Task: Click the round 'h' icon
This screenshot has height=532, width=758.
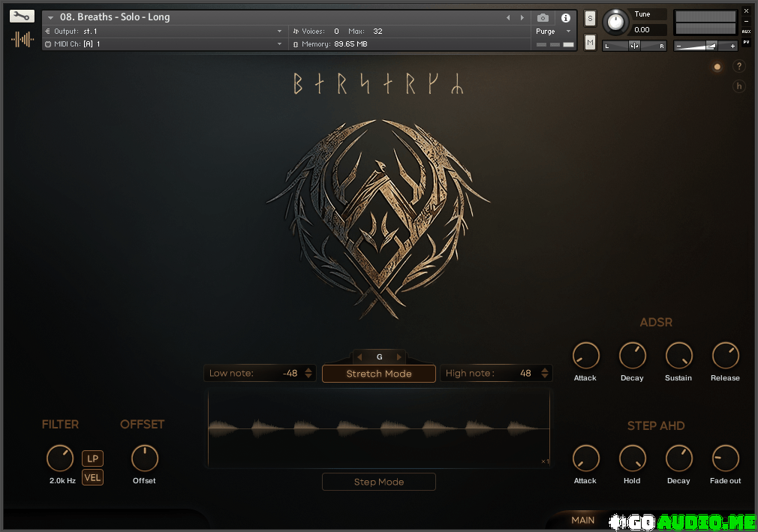Action: [x=738, y=86]
